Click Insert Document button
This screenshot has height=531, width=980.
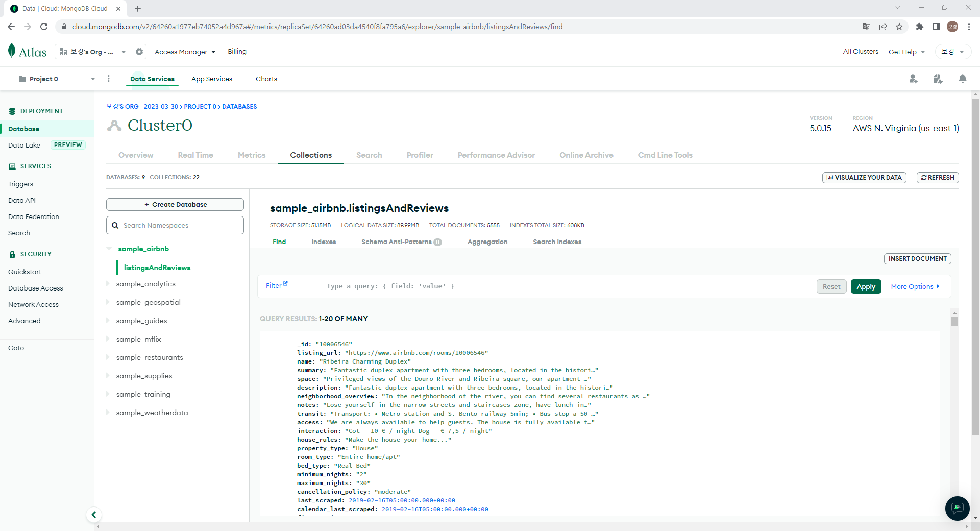[x=918, y=259]
